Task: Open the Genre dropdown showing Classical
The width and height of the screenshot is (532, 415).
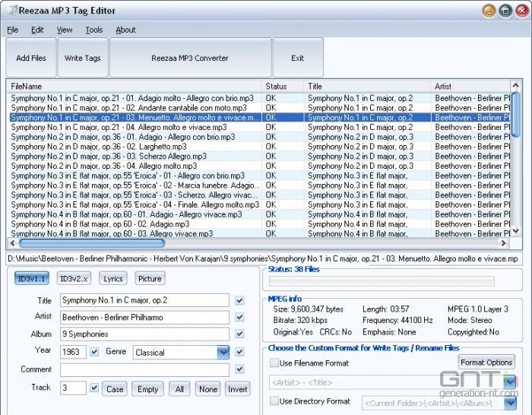Action: [x=223, y=352]
